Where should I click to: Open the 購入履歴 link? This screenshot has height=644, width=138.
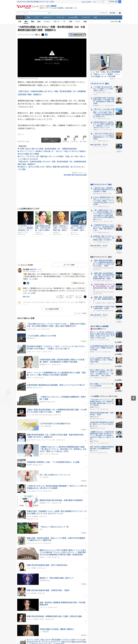[112, 13]
